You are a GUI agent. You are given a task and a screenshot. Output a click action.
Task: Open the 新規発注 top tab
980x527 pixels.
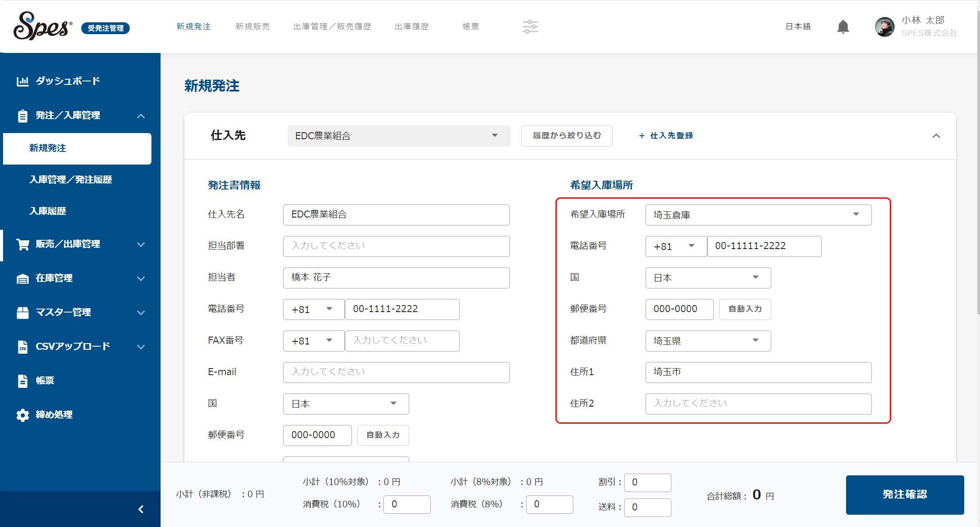[x=193, y=27]
